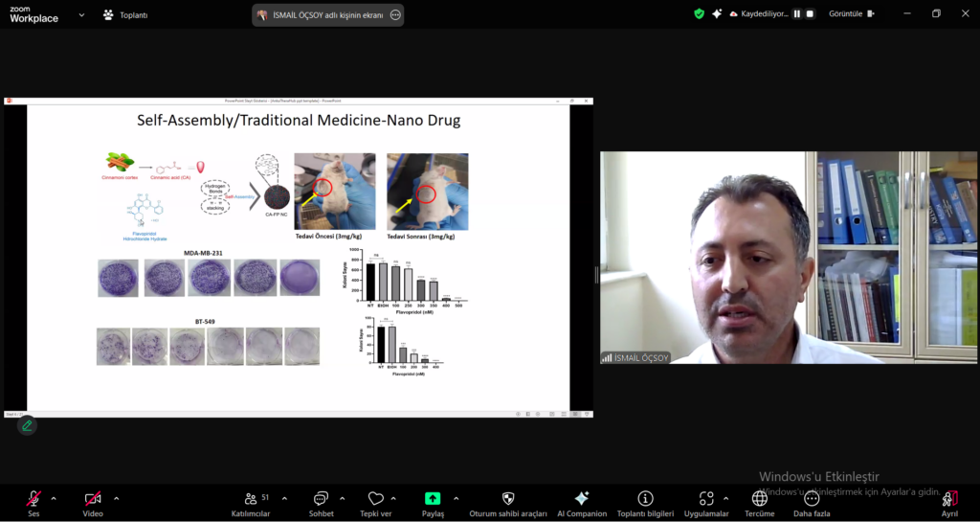Pause the recording in top bar
This screenshot has height=522, width=980.
click(x=796, y=14)
